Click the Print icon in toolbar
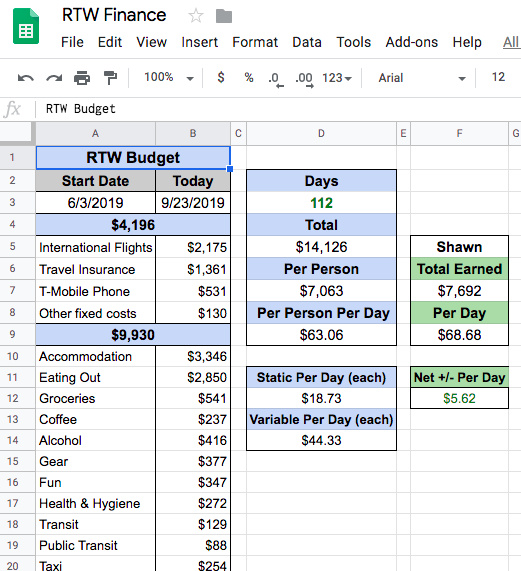Screen dimensions: 521x571 coord(82,78)
